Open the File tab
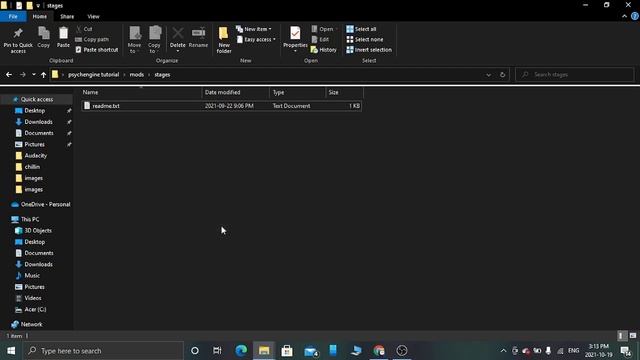Screen dimensions: 640x360 click(13, 16)
